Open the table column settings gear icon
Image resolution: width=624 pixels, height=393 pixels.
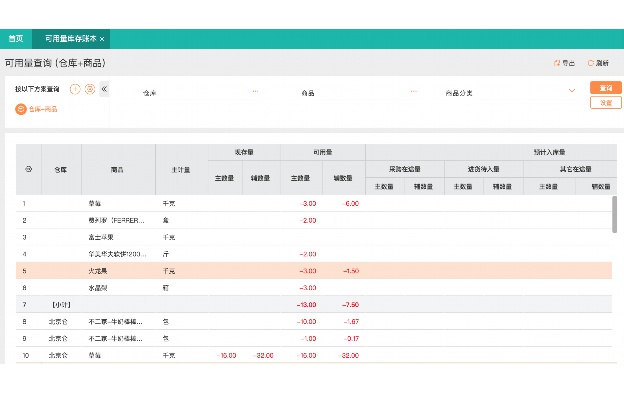click(x=29, y=169)
